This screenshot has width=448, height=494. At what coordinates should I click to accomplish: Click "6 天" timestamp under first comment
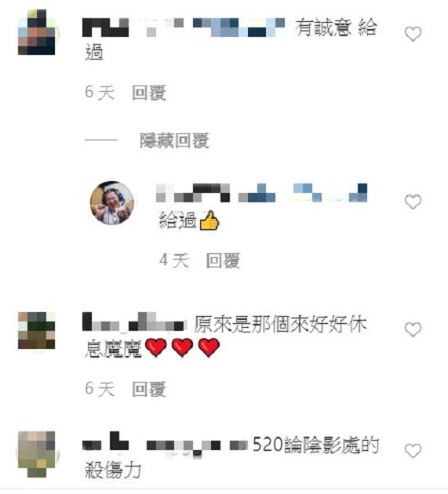[100, 93]
